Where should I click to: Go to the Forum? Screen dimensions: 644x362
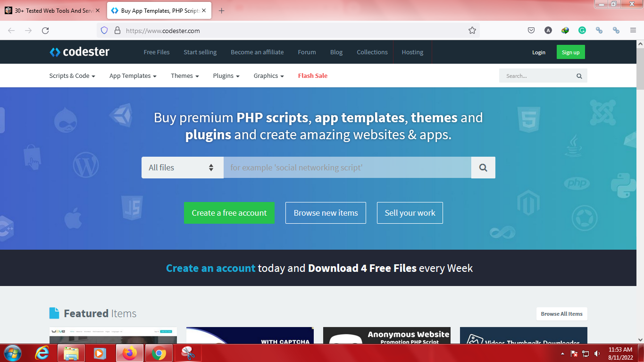[x=307, y=52]
